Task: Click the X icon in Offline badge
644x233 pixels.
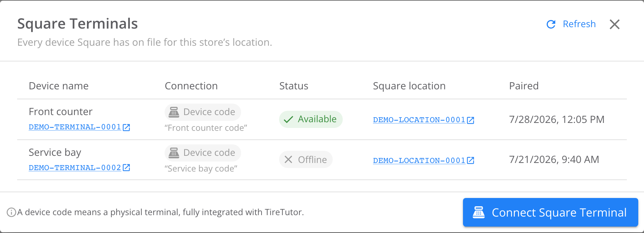Action: (288, 159)
